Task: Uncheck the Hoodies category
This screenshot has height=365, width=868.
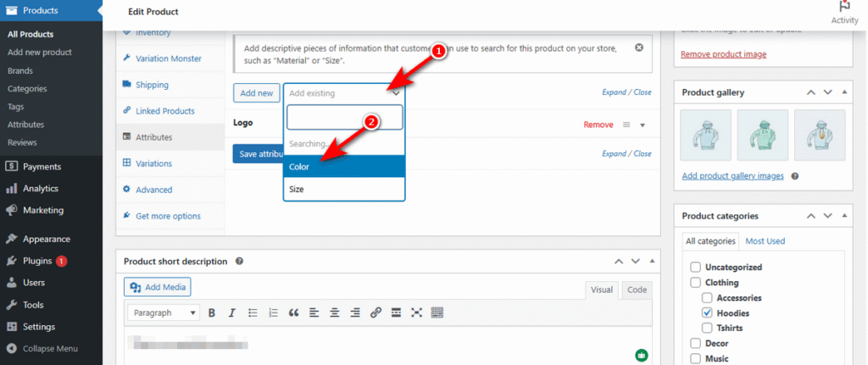Action: tap(707, 313)
